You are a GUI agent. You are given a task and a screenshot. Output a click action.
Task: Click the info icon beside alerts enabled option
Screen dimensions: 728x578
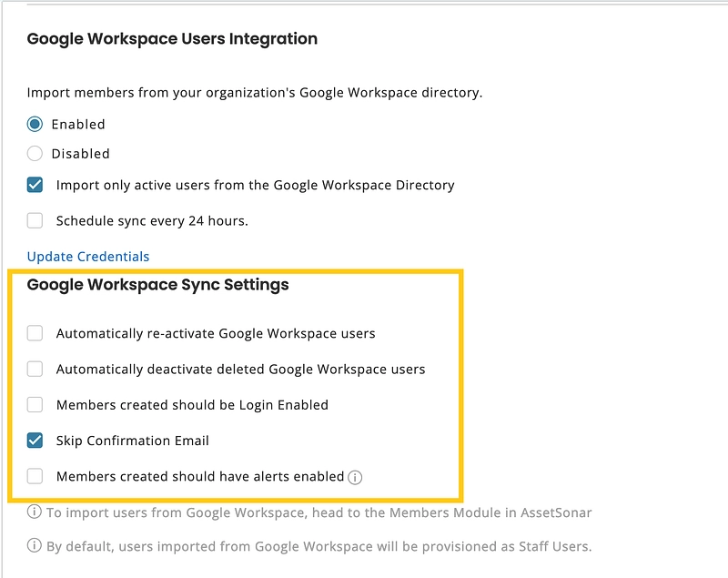pos(355,477)
